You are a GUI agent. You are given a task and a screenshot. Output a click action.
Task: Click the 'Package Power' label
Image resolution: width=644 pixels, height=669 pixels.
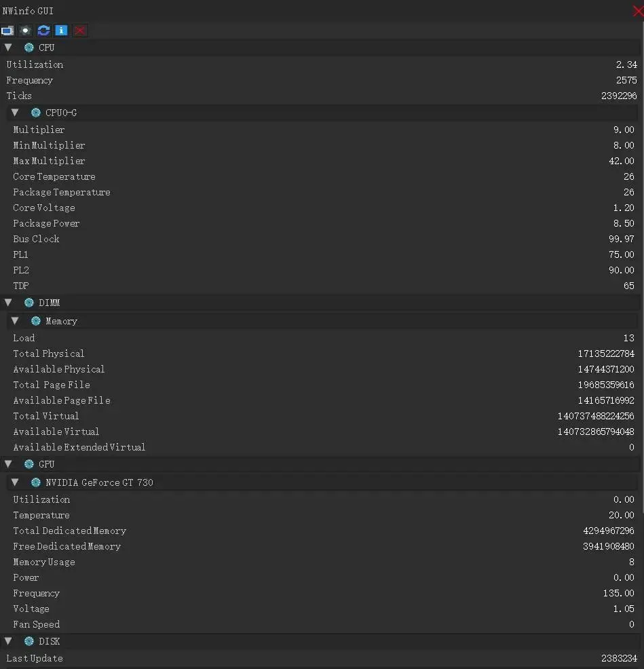[x=46, y=224]
